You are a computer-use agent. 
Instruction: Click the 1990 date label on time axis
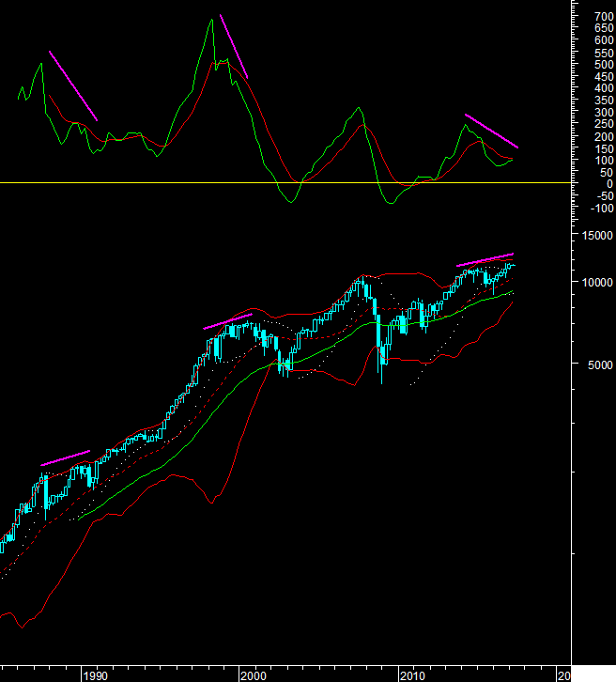tap(95, 676)
